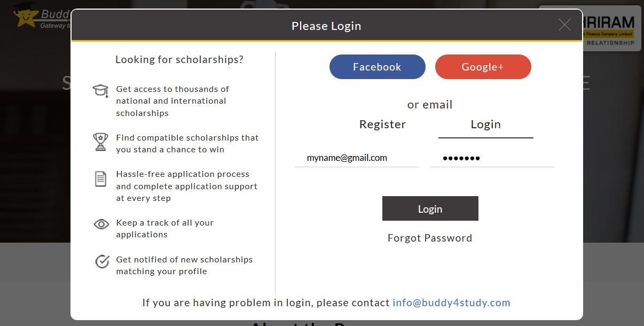Click the email address input field
The image size is (644, 326).
357,158
